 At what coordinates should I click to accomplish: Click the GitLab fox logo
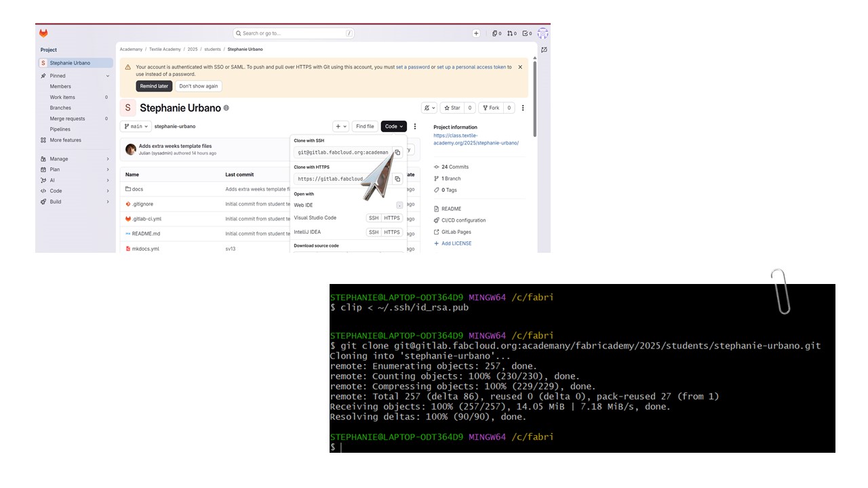coord(43,33)
